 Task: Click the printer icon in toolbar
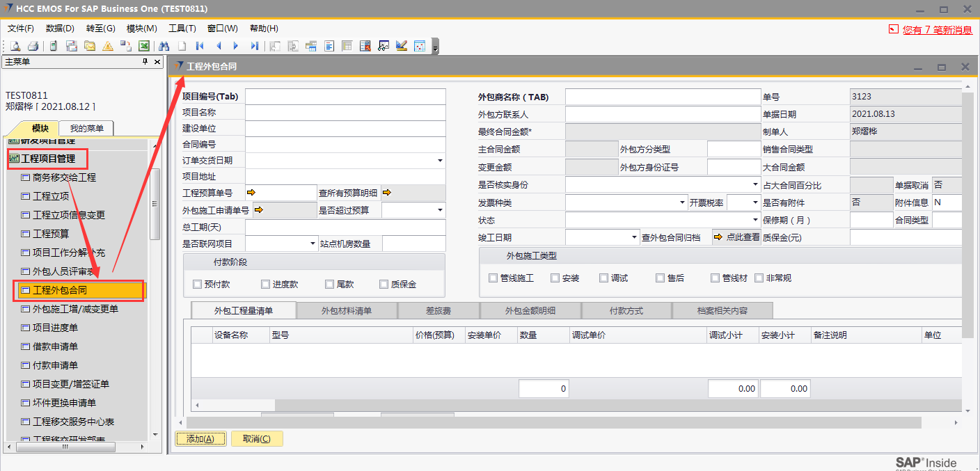33,46
